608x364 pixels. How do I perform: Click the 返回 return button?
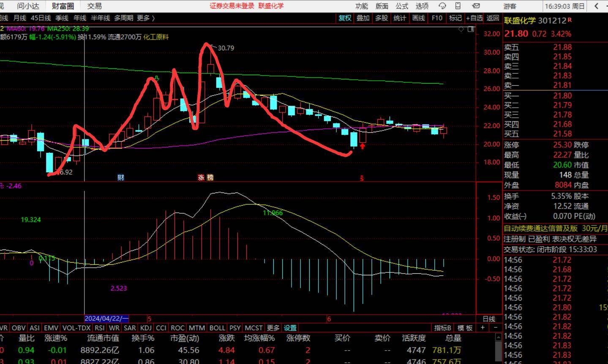point(493,18)
